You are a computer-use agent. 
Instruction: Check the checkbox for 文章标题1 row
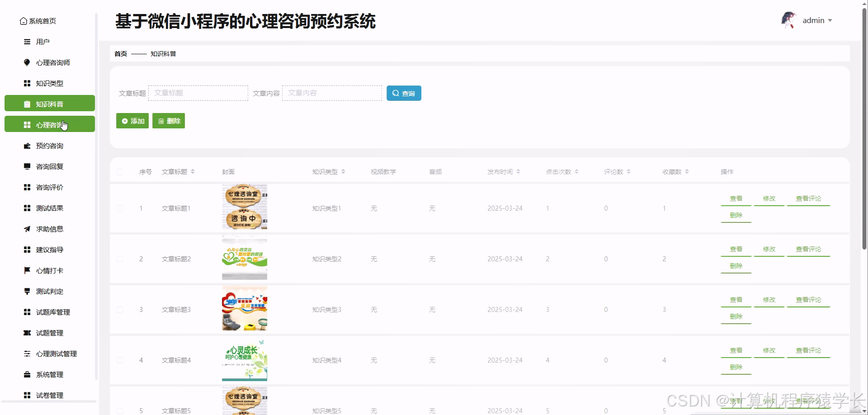click(120, 208)
